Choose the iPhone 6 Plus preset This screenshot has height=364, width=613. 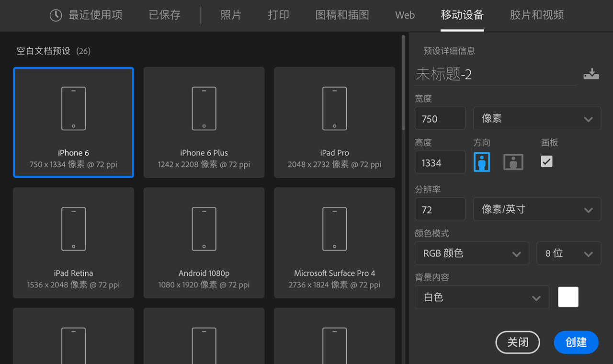(x=204, y=123)
